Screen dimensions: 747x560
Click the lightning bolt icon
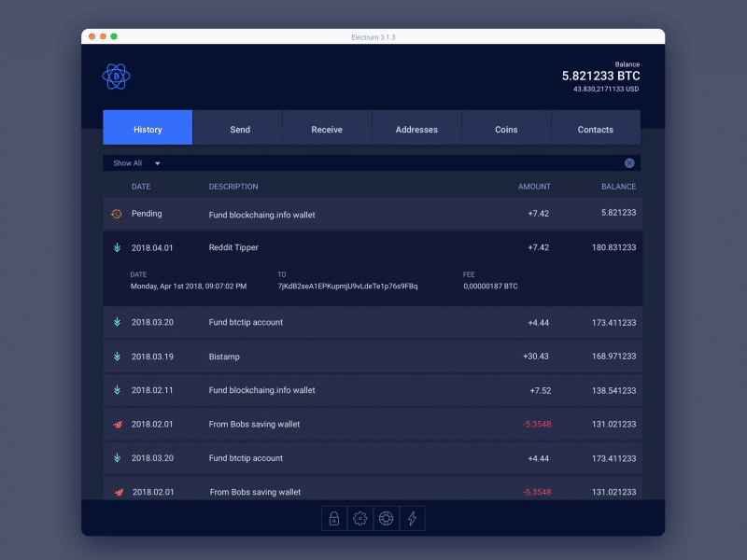click(x=413, y=519)
